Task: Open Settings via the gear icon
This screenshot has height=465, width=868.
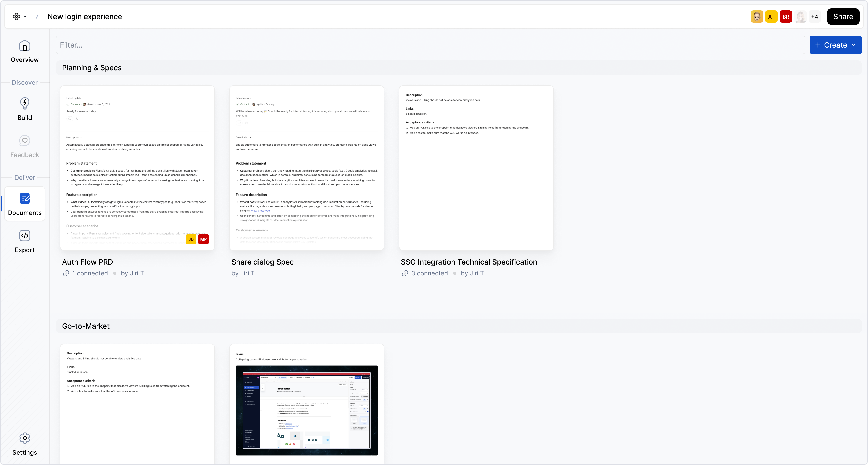Action: 25,438
